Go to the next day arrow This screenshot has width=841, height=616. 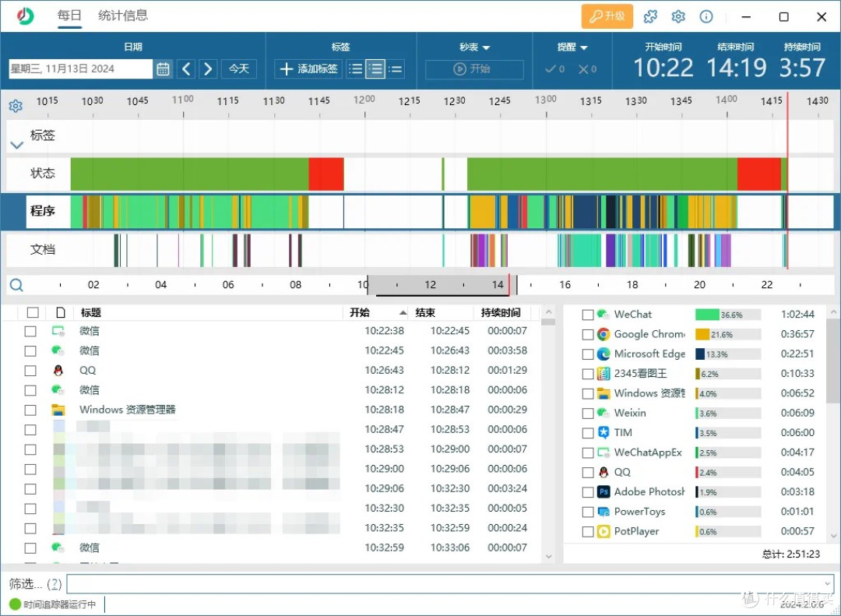point(207,69)
